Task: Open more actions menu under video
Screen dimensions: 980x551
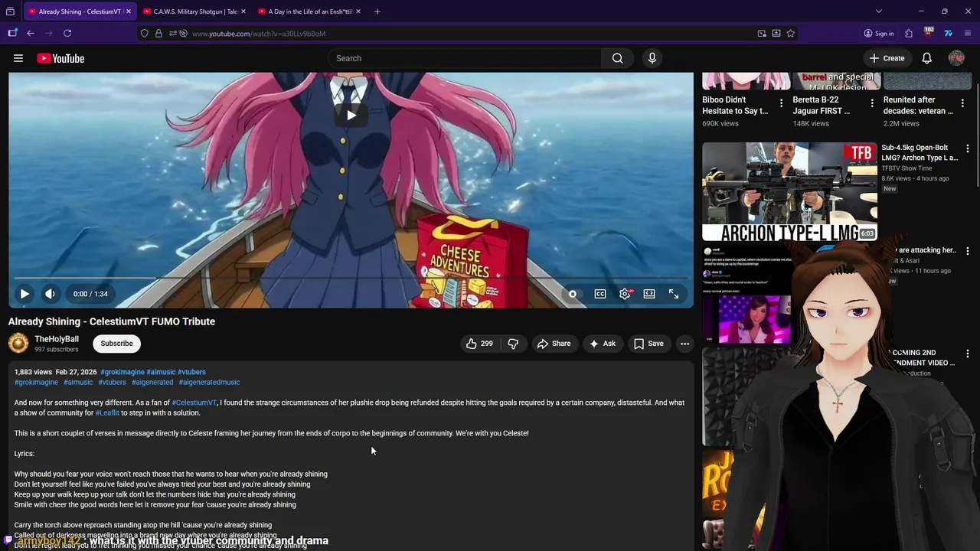Action: point(684,344)
